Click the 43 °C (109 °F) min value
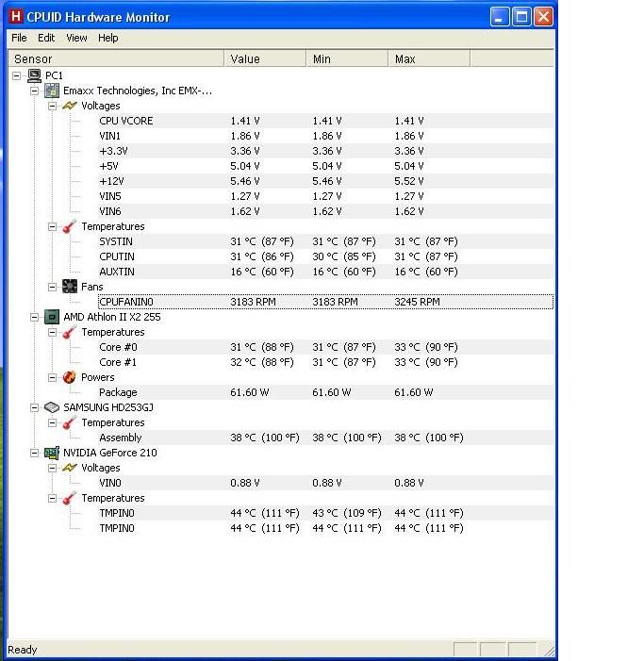The height and width of the screenshot is (661, 644). coord(346,513)
